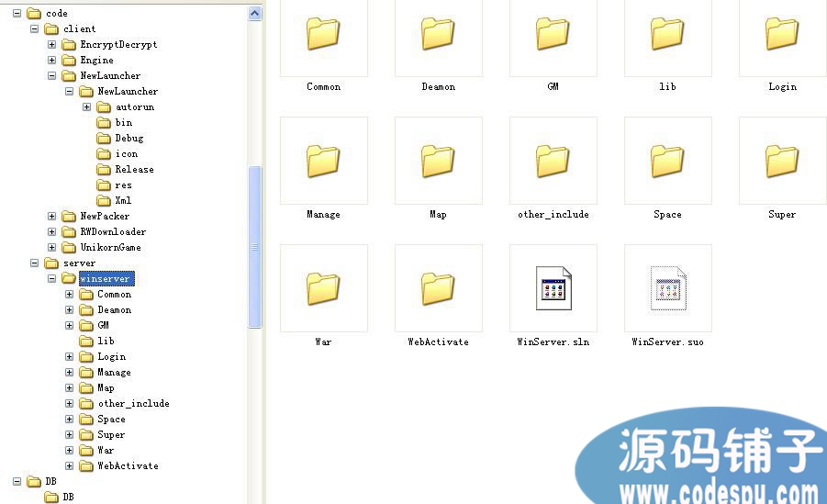Expand the WebActivate tree node
This screenshot has width=827, height=504.
point(69,465)
